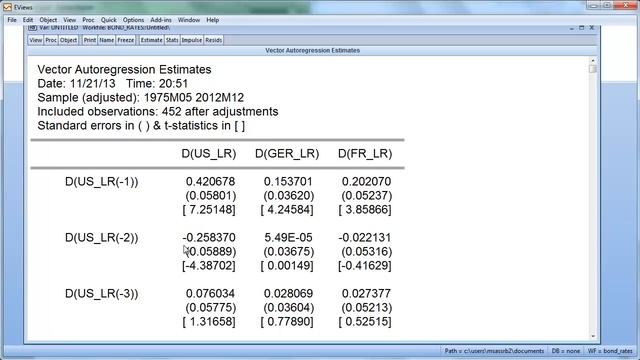Click the Object button in VAR toolbar
Viewport: 640px width, 360px height.
click(x=68, y=40)
